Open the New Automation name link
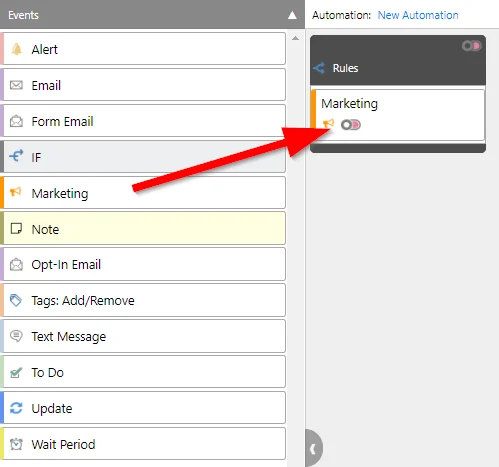This screenshot has width=499, height=467. point(418,15)
